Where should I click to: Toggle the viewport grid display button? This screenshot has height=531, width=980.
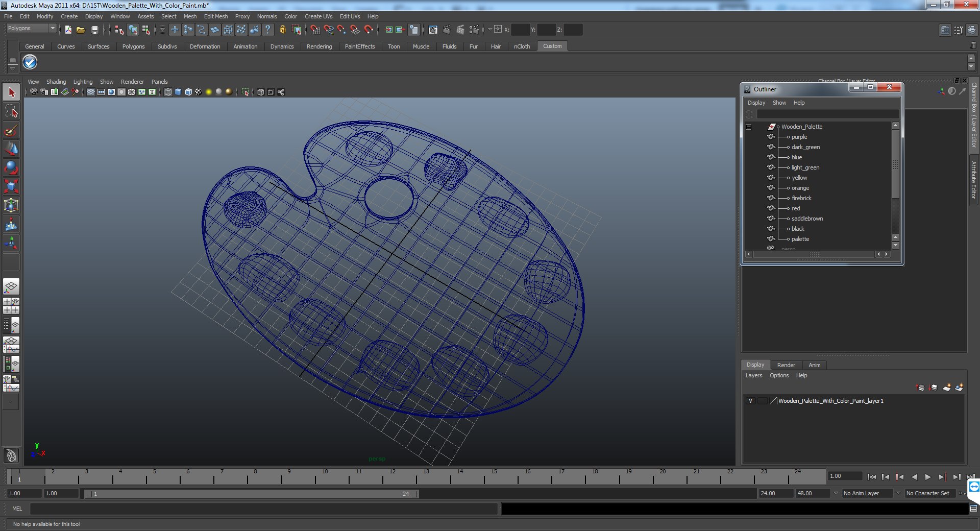pyautogui.click(x=91, y=92)
